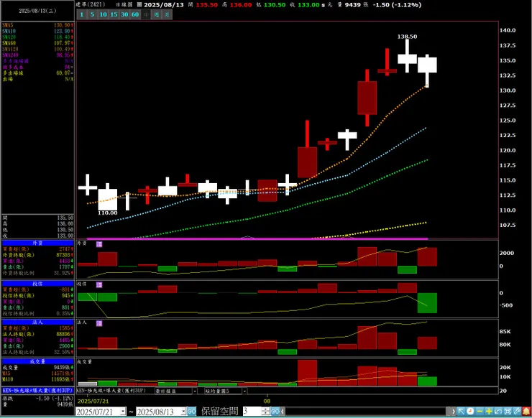The image size is (532, 418).
Task: Click the orange clock icon in bottom toolbar
Action: click(x=470, y=412)
